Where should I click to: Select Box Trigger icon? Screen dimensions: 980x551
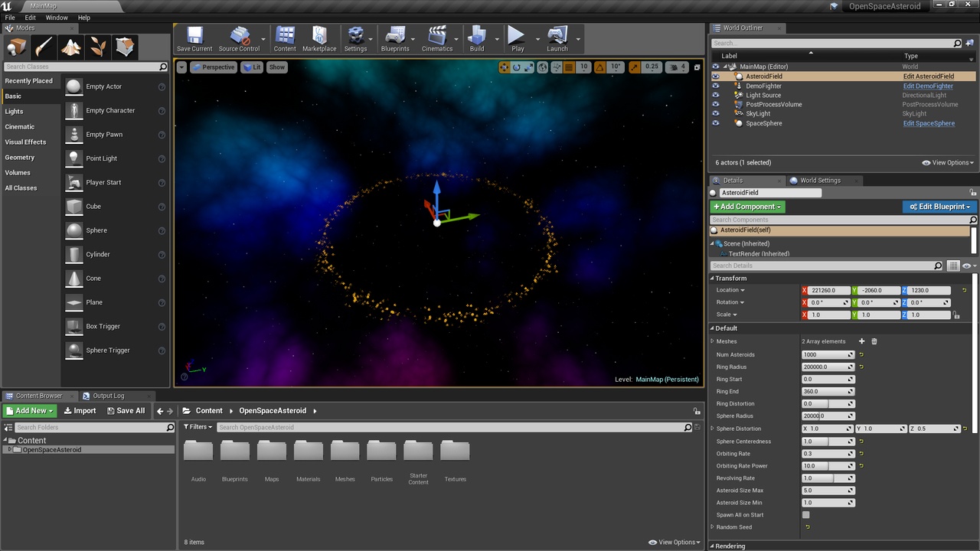tap(73, 326)
